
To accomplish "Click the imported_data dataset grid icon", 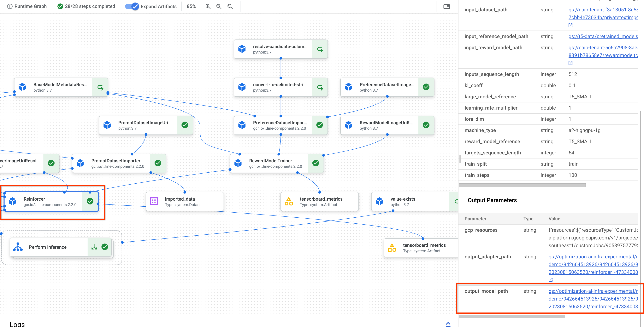I will point(154,201).
